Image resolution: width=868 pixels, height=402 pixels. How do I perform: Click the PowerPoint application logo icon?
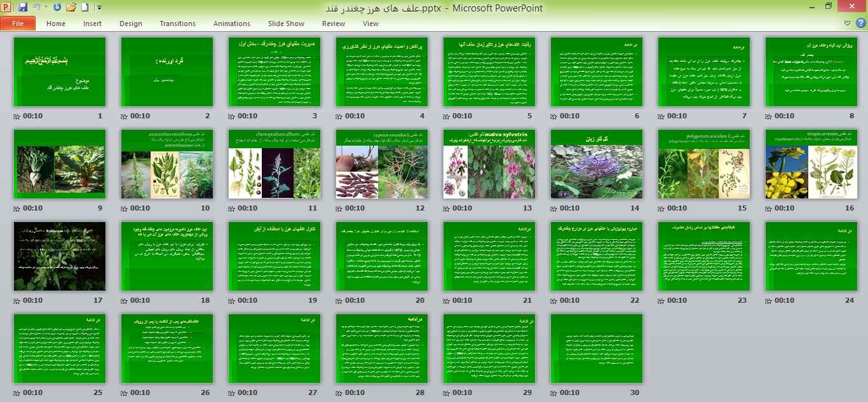(7, 8)
